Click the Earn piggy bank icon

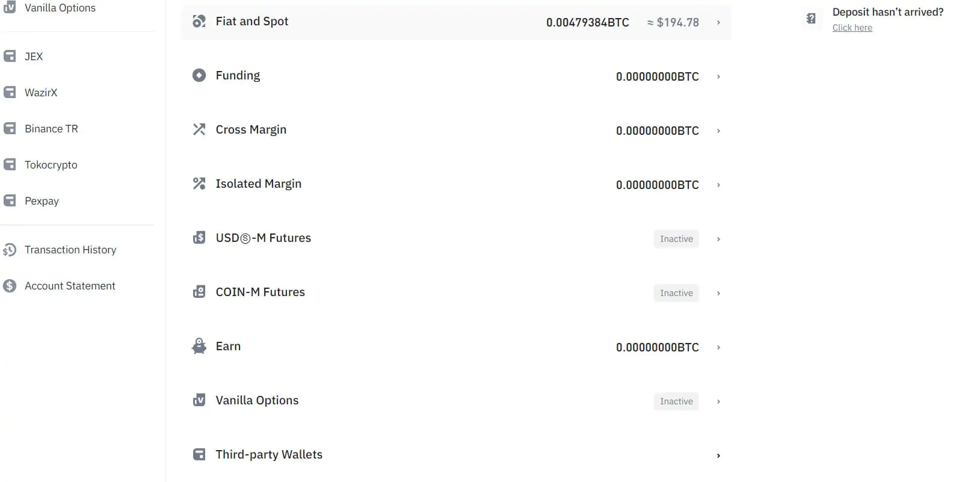(x=199, y=346)
